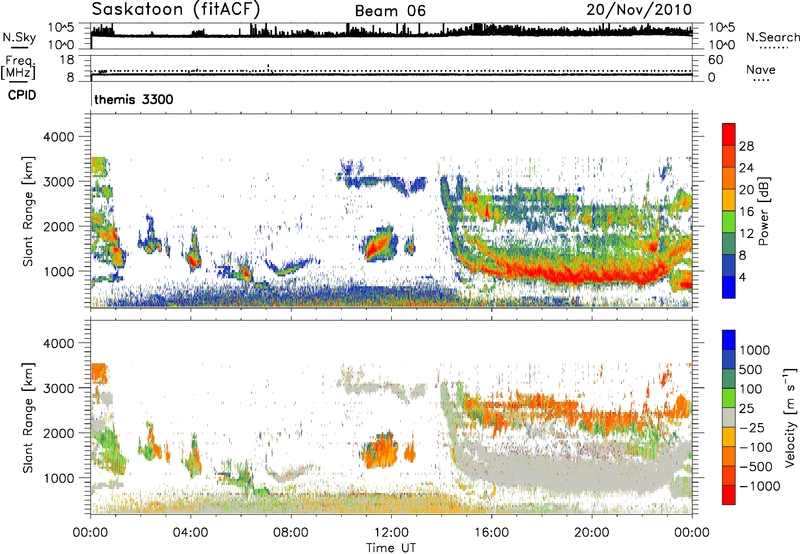The height and width of the screenshot is (554, 800).
Task: Click the 'Time UT' axis label
Action: [391, 547]
